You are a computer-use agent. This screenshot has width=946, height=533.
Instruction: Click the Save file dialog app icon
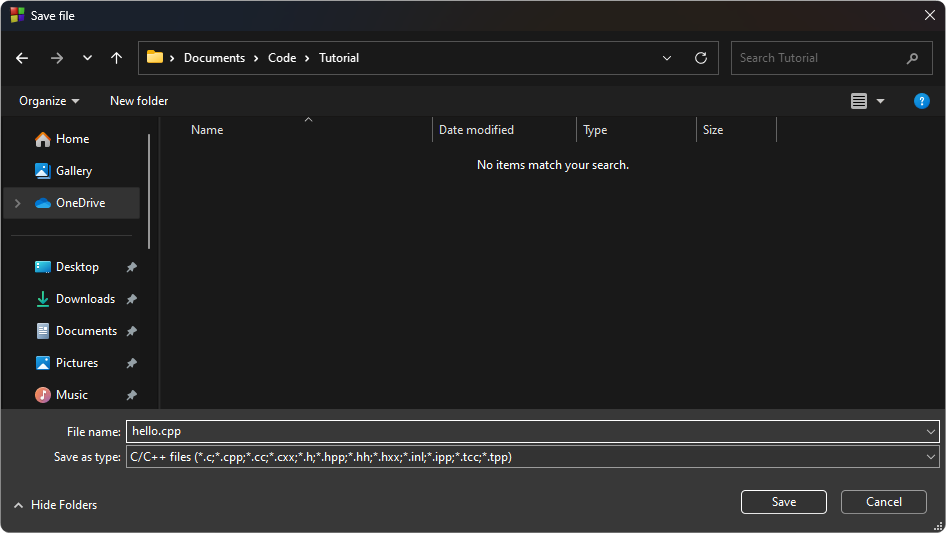click(17, 16)
